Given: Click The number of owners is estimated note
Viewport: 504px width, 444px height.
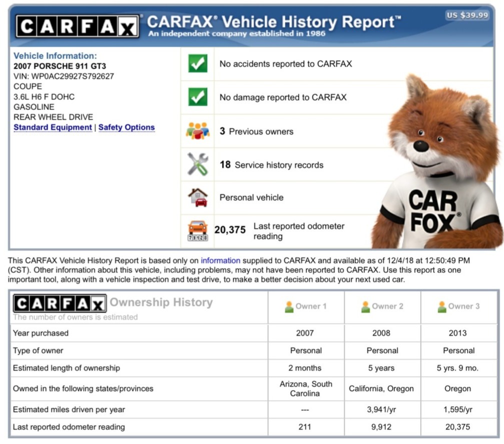Looking at the screenshot, I should pyautogui.click(x=75, y=317).
